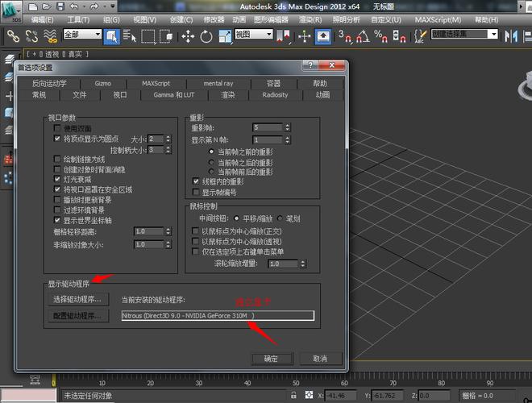532x403 pixels.
Task: Click the 3ds Max application logo button
Action: coord(11,11)
